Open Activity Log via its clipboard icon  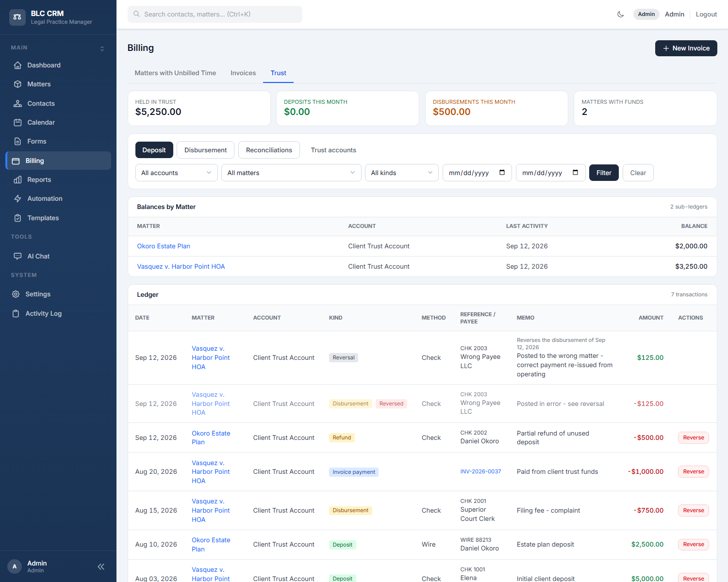16,313
